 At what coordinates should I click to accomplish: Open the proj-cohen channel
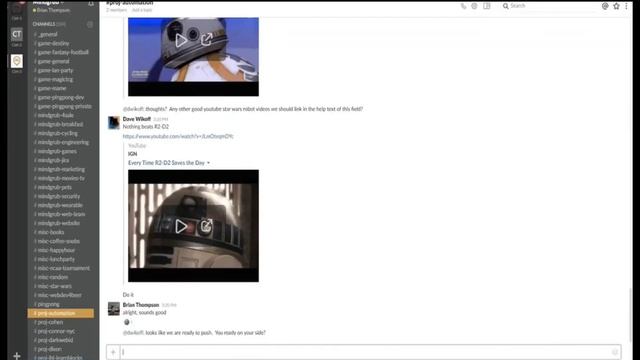click(x=49, y=322)
